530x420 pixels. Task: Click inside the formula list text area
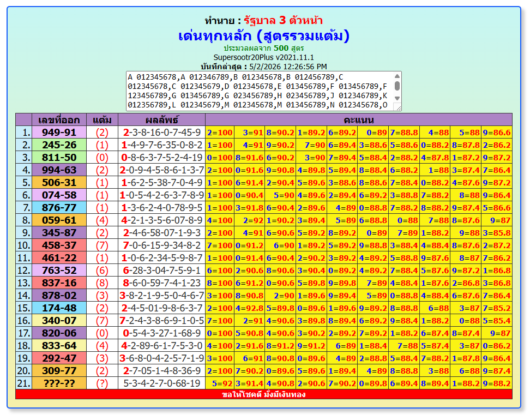(260, 91)
